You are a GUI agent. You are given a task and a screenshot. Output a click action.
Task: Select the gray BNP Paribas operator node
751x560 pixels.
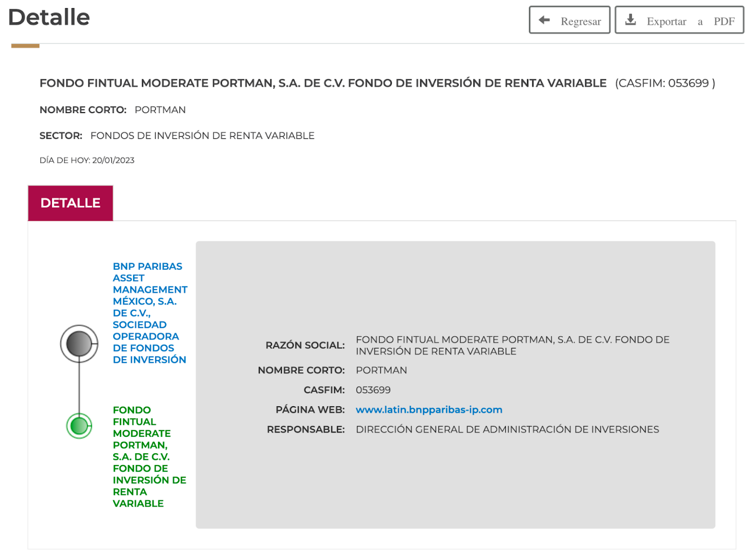point(79,344)
